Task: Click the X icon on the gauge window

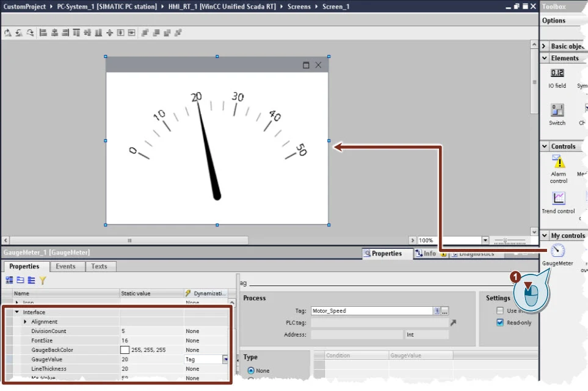Action: (x=318, y=65)
